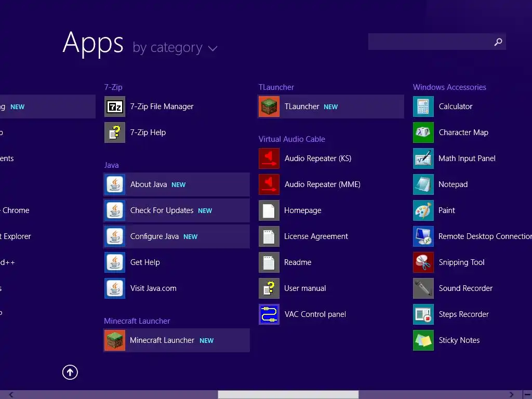
Task: Select the 7-Zip category heading
Action: click(113, 87)
